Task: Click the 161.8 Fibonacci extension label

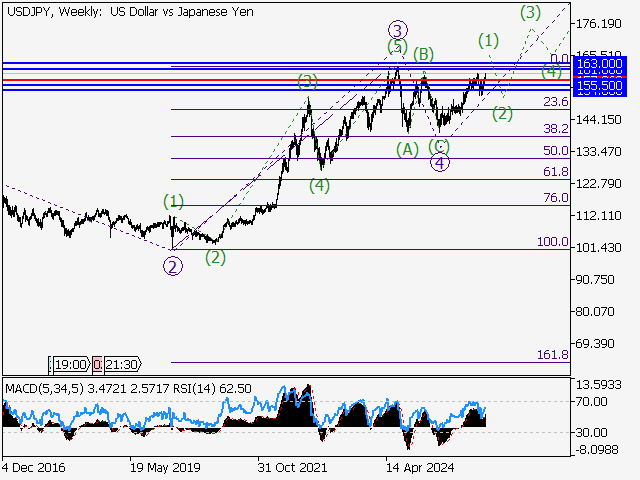Action: point(553,355)
